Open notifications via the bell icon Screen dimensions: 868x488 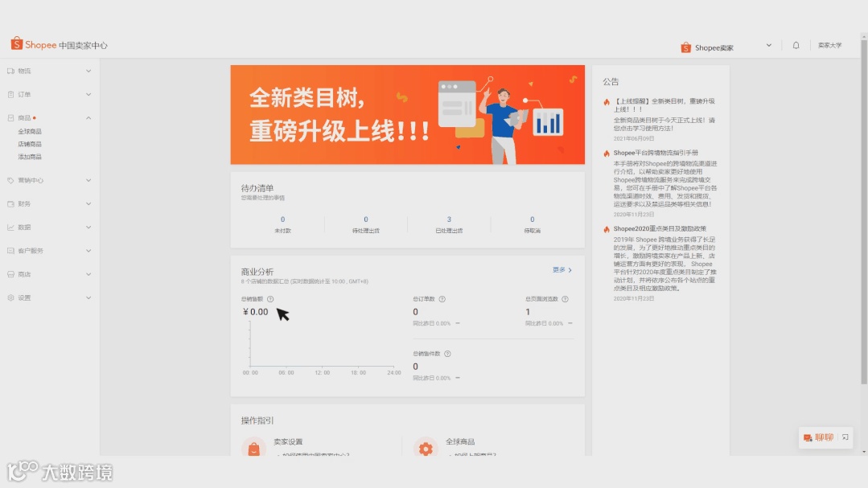point(796,45)
